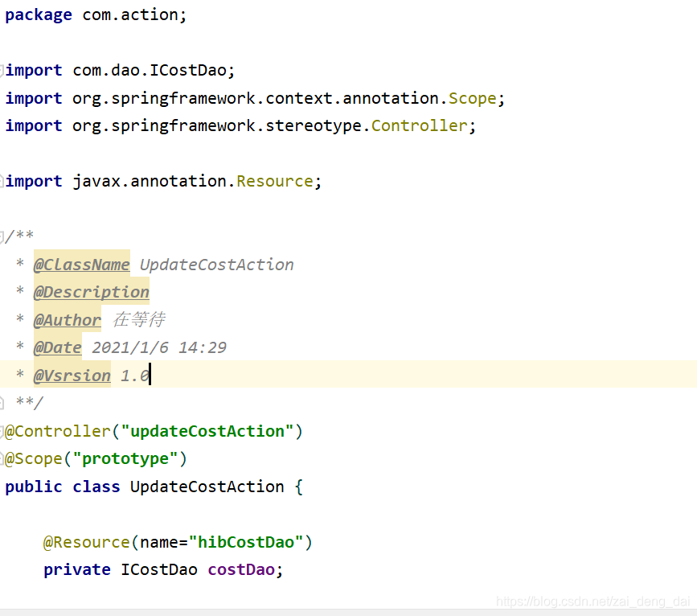
Task: Click the @Author doc tag
Action: tap(68, 320)
